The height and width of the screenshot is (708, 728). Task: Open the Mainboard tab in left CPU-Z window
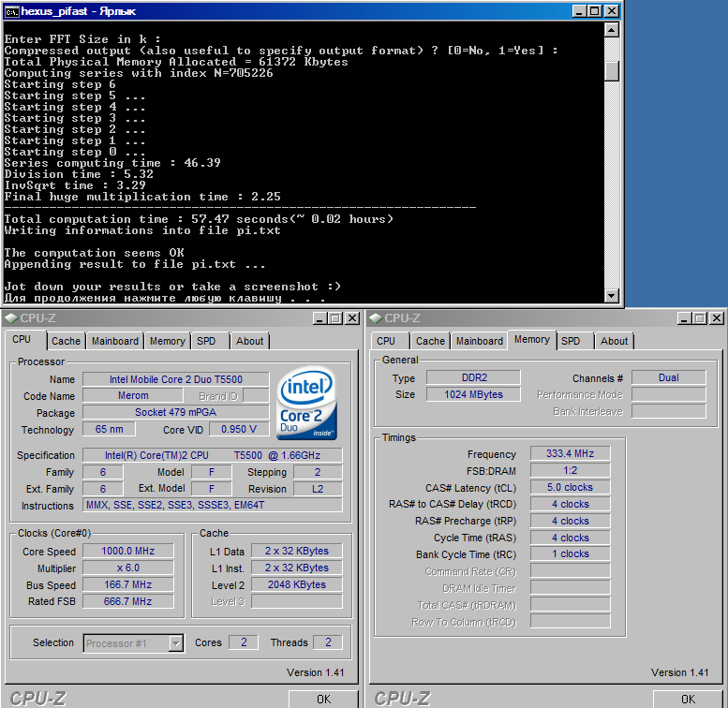tap(115, 341)
